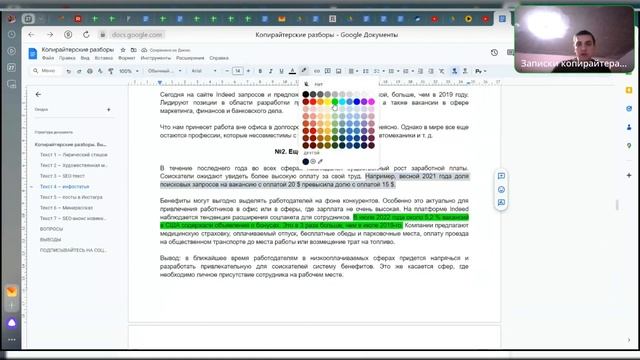Select the yellow highlight swatch
Image resolution: width=640 pixels, height=360 pixels.
pos(328,102)
